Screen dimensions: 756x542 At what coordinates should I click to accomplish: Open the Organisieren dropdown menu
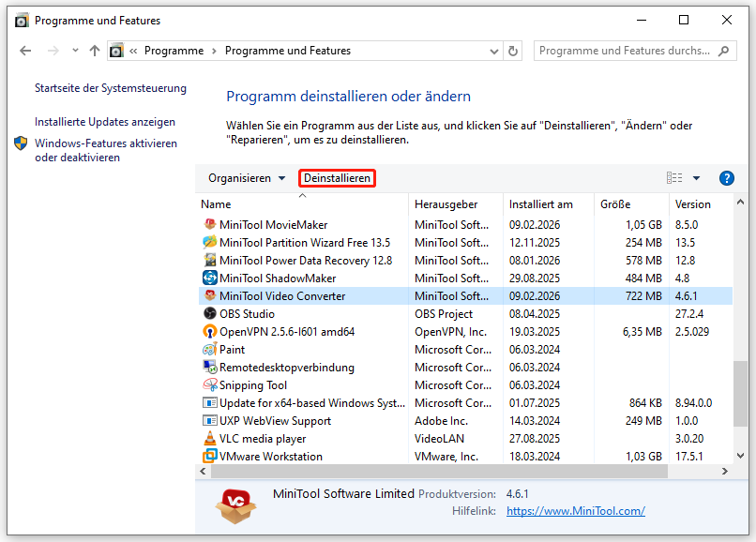[247, 178]
